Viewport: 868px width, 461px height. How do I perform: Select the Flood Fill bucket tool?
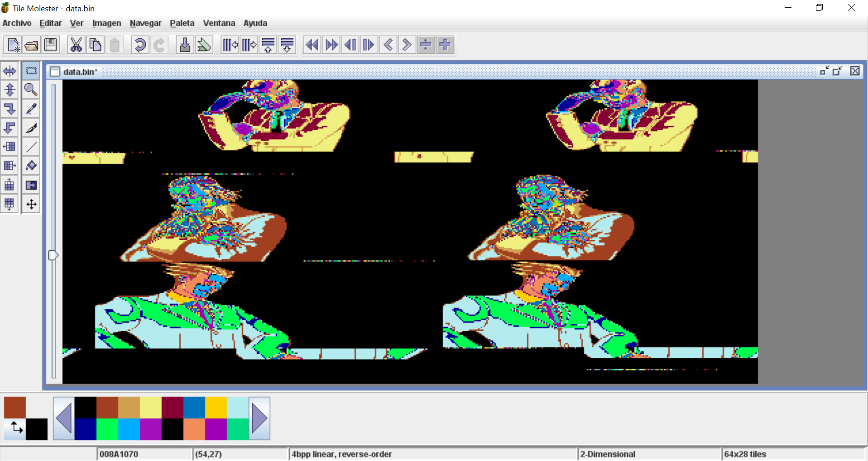tap(31, 166)
